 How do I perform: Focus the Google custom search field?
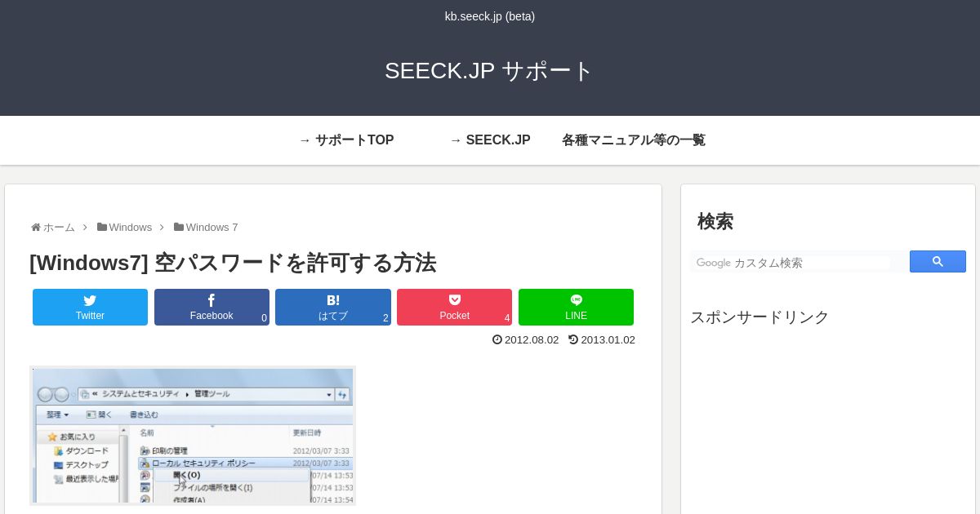coord(791,263)
